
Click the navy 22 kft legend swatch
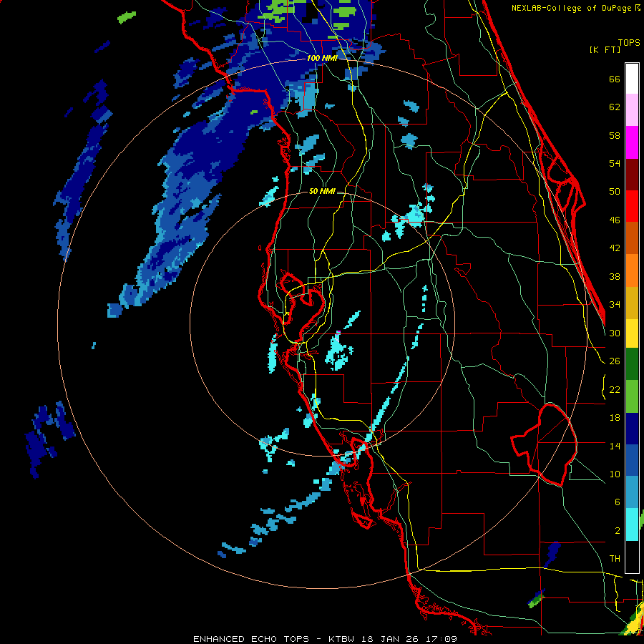tap(632, 429)
